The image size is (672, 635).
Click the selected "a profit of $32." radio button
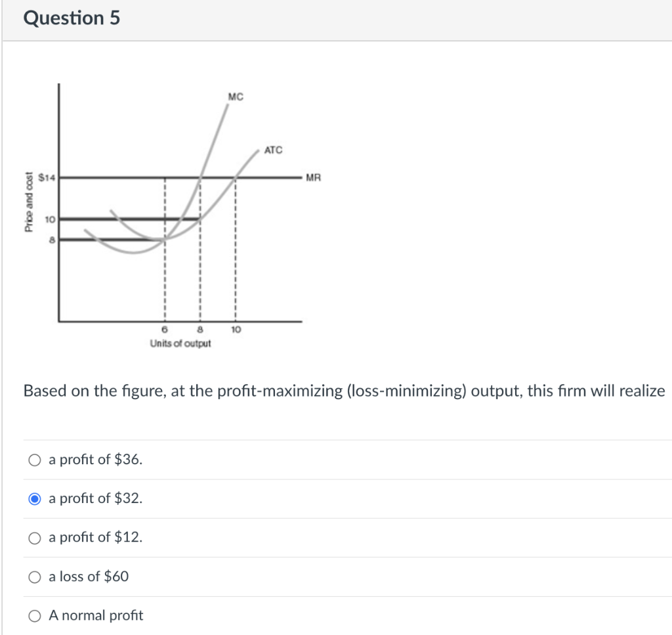pyautogui.click(x=33, y=498)
